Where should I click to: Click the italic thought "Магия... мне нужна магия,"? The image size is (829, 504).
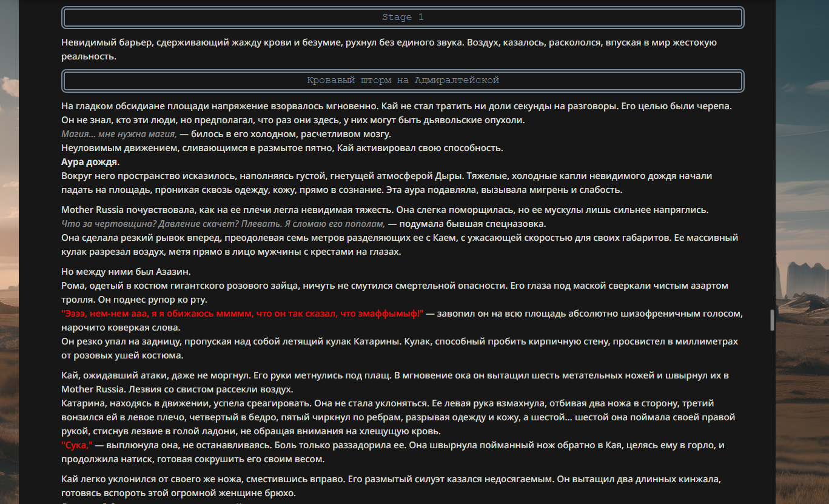click(x=119, y=134)
